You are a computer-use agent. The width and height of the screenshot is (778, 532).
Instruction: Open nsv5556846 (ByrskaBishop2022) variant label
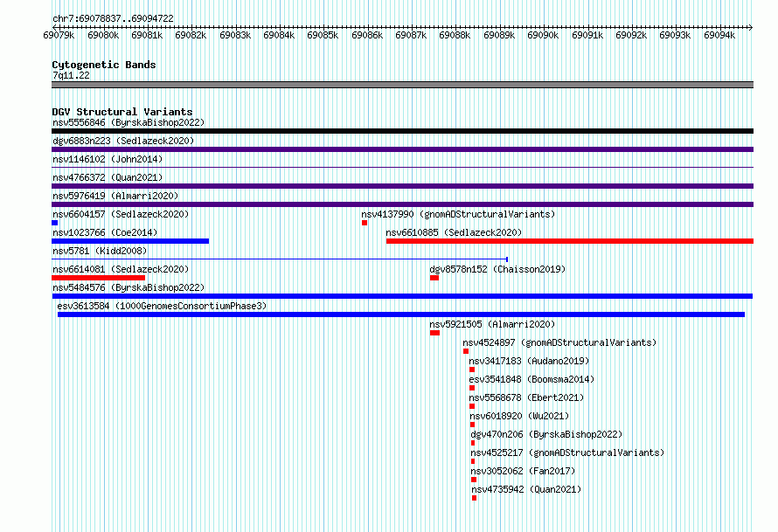[x=129, y=122]
